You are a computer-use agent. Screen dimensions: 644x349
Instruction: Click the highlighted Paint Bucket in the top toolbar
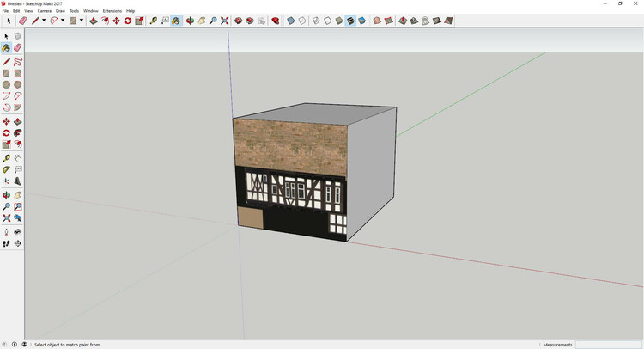point(176,21)
